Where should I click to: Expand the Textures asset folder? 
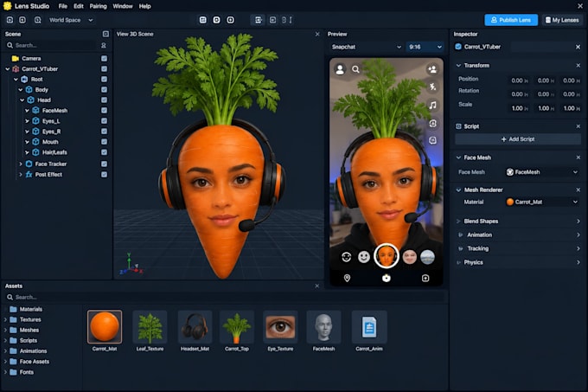click(5, 319)
